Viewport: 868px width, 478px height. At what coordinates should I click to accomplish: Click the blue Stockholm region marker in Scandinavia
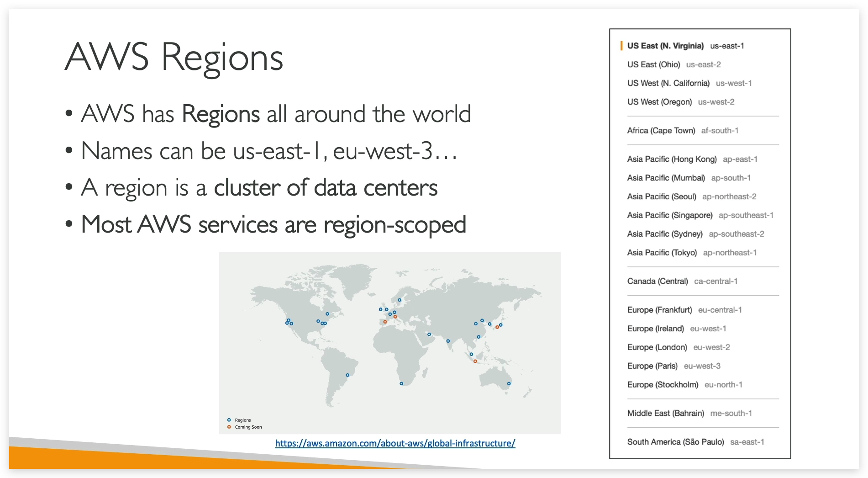[399, 300]
